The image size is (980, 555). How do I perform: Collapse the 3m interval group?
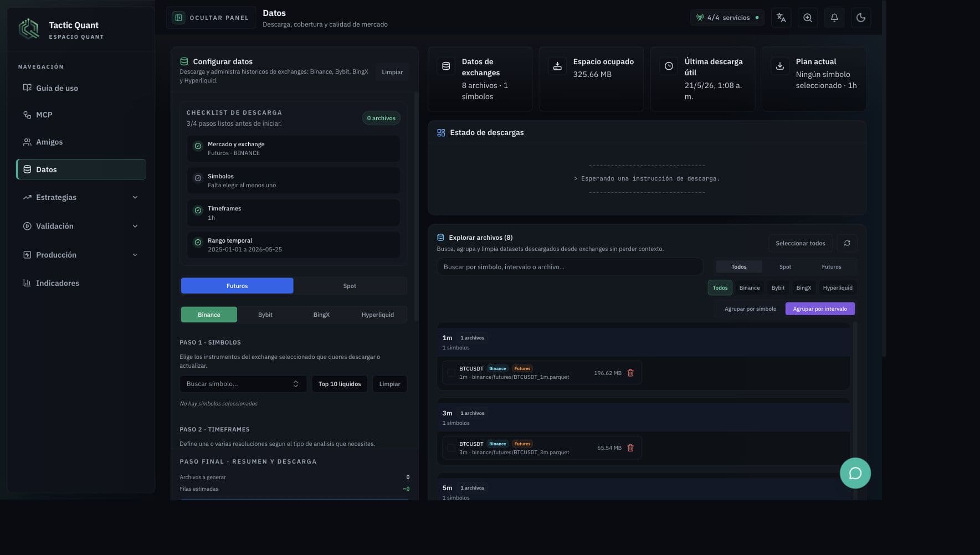coord(643,418)
